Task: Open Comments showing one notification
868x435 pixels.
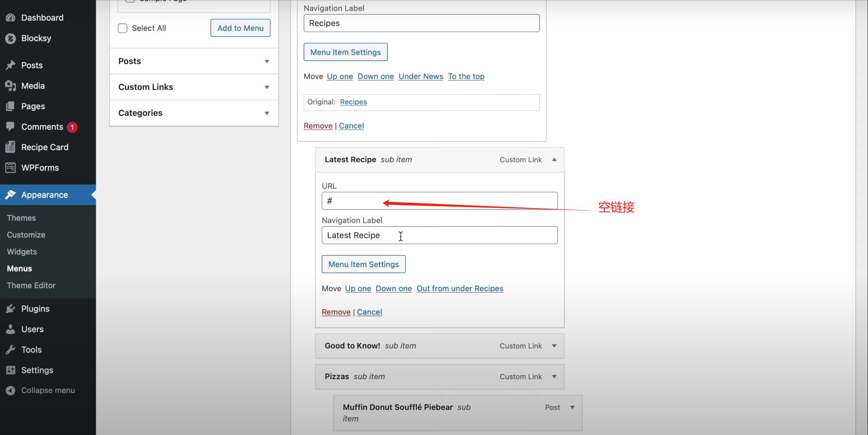Action: coord(11,127)
